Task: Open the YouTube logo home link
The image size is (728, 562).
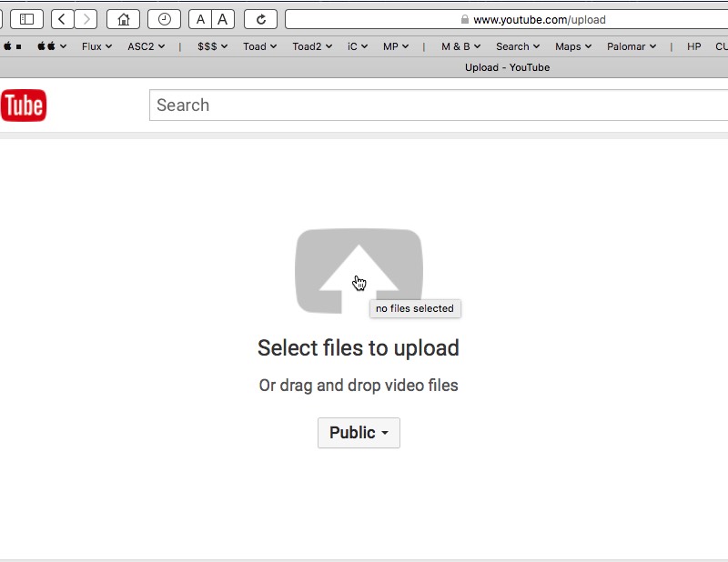Action: click(x=24, y=105)
